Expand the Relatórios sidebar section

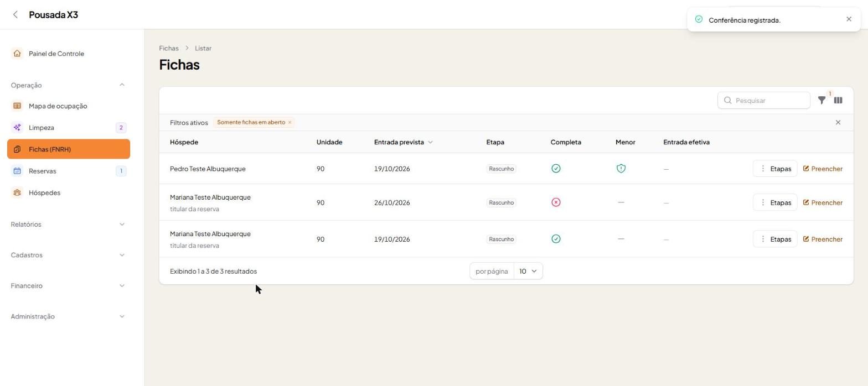point(69,225)
